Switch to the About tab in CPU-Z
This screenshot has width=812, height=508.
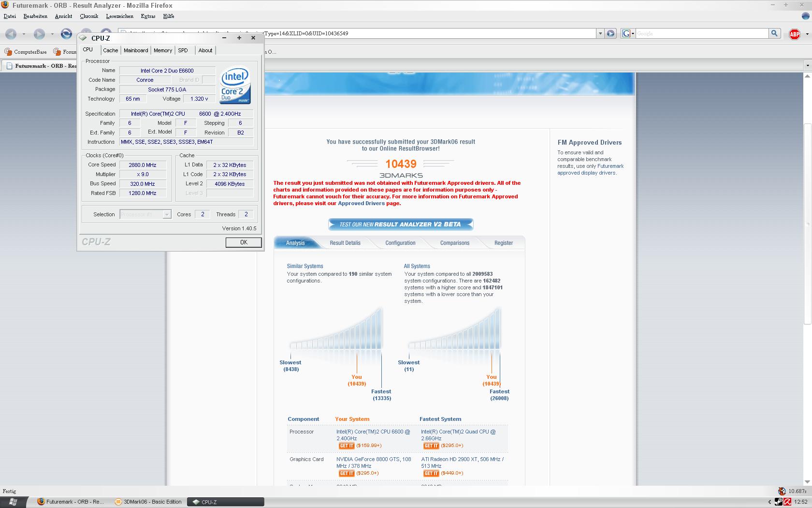coord(205,50)
